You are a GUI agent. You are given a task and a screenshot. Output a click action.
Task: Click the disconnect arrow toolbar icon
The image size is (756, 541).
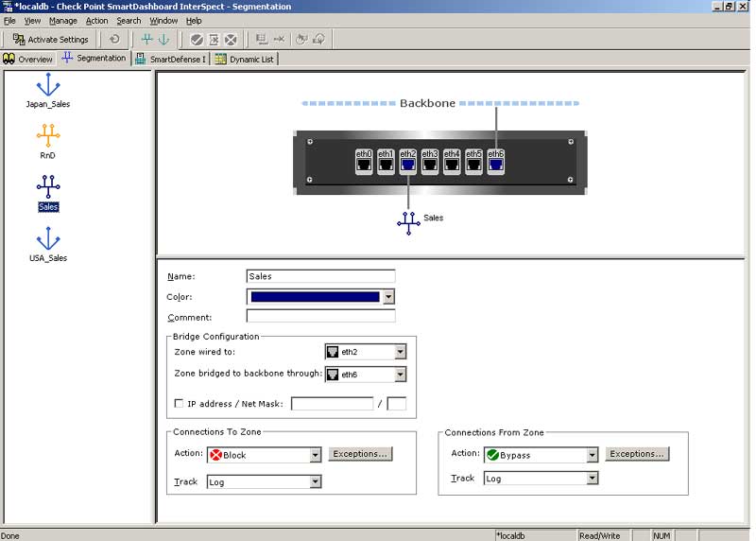point(279,39)
